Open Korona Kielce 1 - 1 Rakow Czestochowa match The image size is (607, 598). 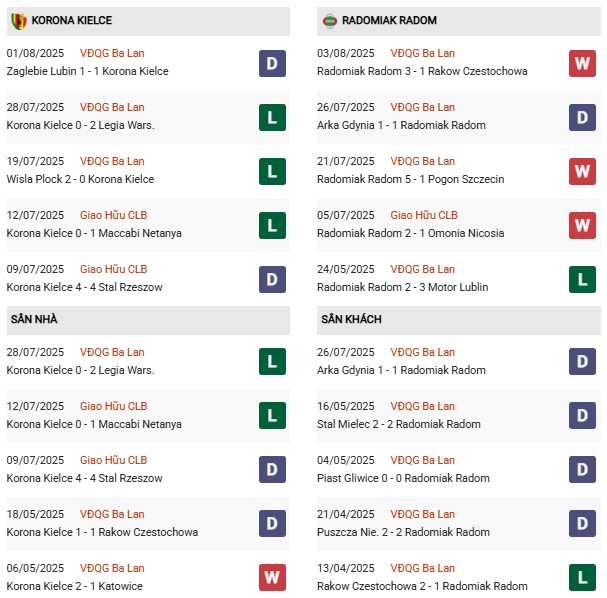tap(102, 532)
